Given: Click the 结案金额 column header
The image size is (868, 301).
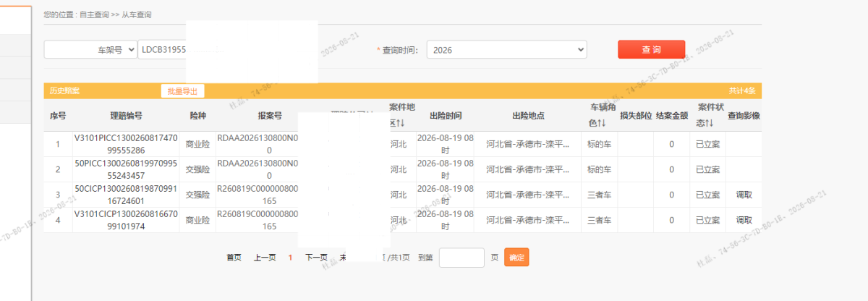Looking at the screenshot, I should tap(672, 116).
